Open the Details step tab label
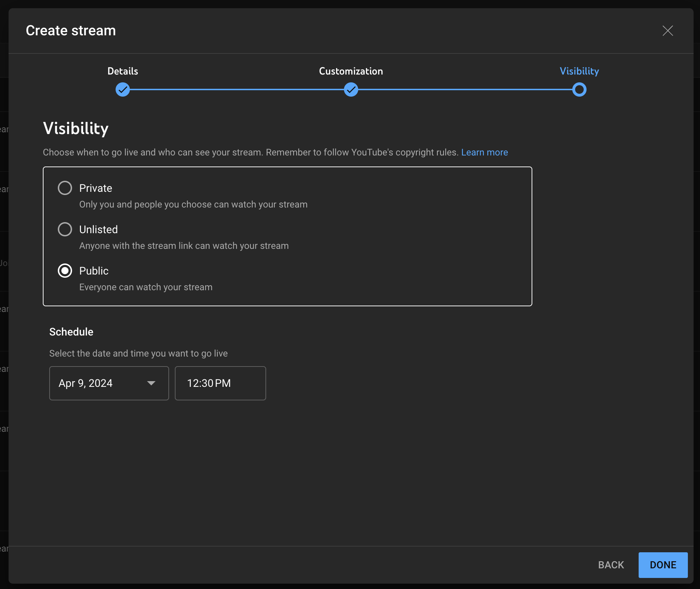700x589 pixels. [x=123, y=71]
